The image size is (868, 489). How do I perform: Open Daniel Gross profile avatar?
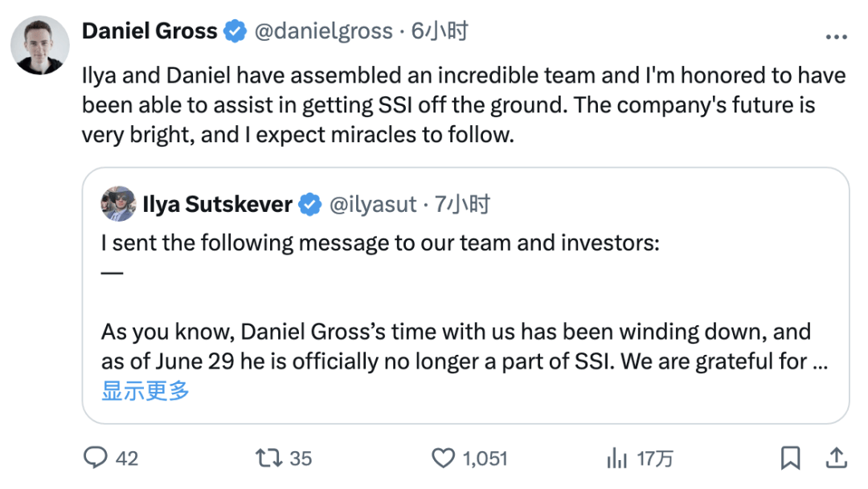coord(40,45)
